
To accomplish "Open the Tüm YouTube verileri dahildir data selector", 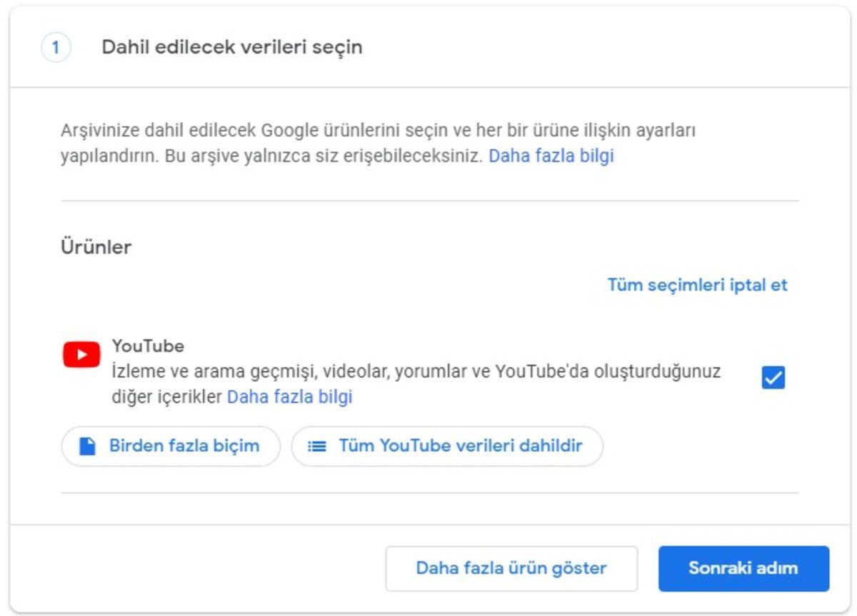I will coord(448,445).
